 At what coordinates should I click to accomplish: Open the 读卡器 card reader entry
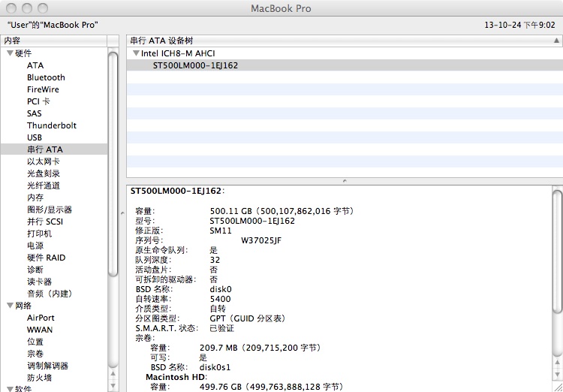tap(39, 282)
